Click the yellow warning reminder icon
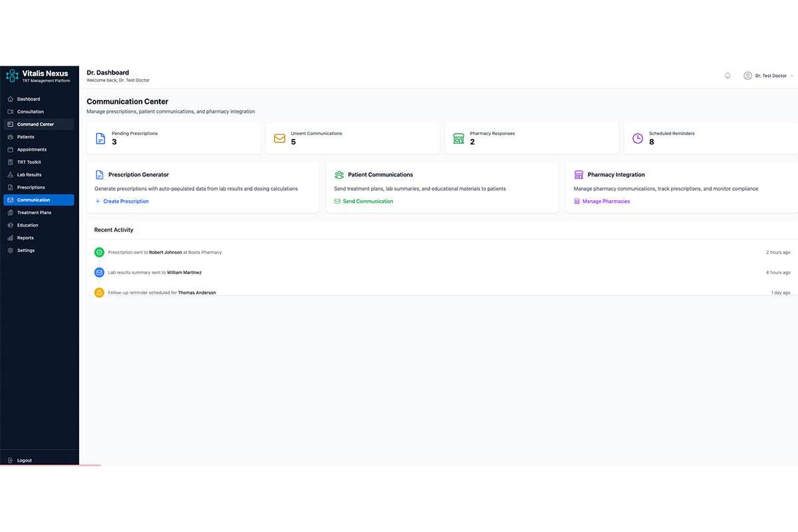The height and width of the screenshot is (532, 798). (99, 293)
